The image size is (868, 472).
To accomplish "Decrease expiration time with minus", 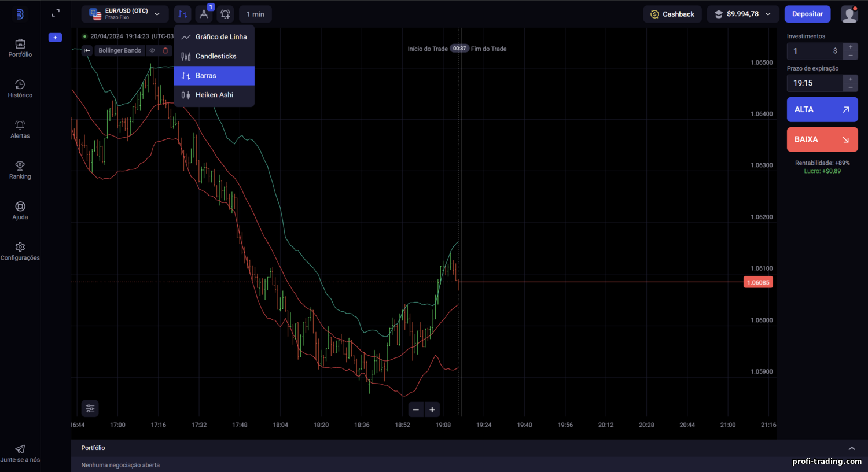I will tap(851, 87).
